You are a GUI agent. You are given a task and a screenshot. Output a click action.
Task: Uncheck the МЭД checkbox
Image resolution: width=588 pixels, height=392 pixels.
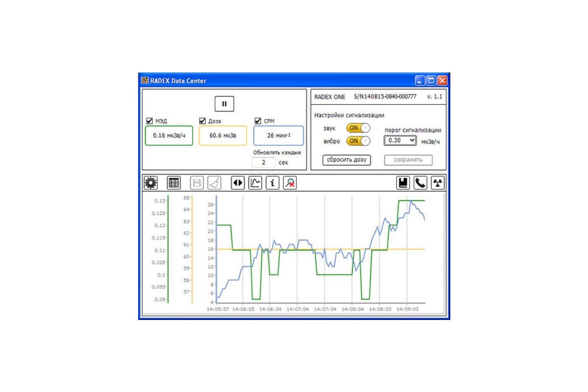pyautogui.click(x=149, y=121)
